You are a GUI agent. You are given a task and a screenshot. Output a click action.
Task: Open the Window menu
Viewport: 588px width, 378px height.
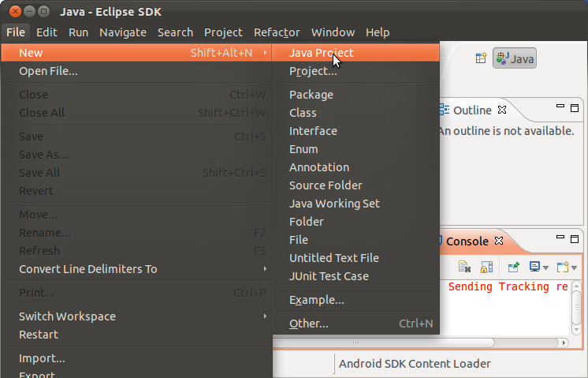click(333, 32)
